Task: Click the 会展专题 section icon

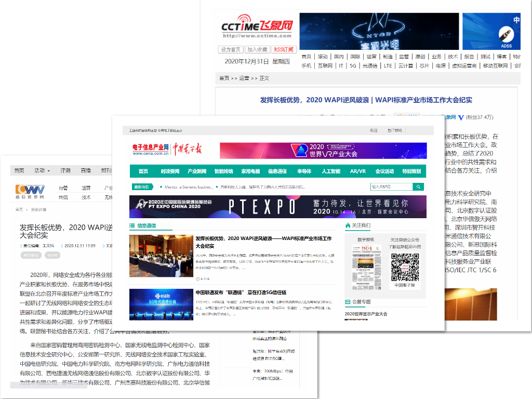Action: coord(348,302)
